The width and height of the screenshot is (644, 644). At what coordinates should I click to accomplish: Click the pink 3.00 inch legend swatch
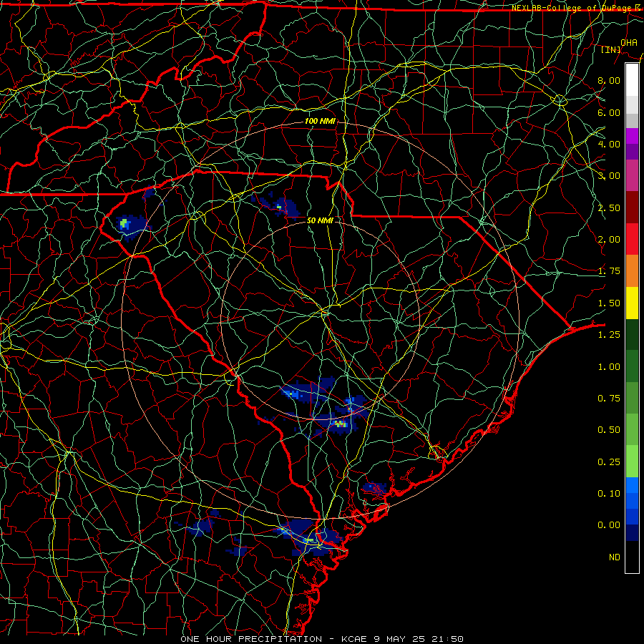tap(632, 175)
